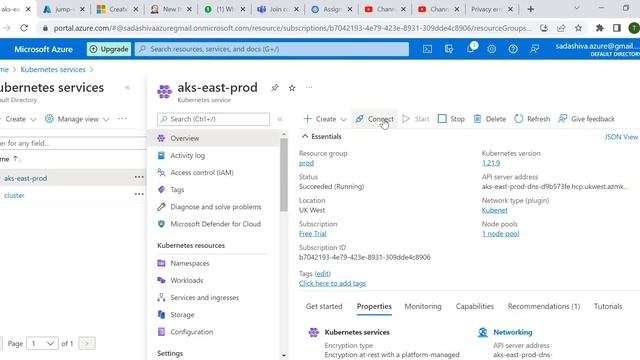Open the Networking heading link

click(513, 332)
